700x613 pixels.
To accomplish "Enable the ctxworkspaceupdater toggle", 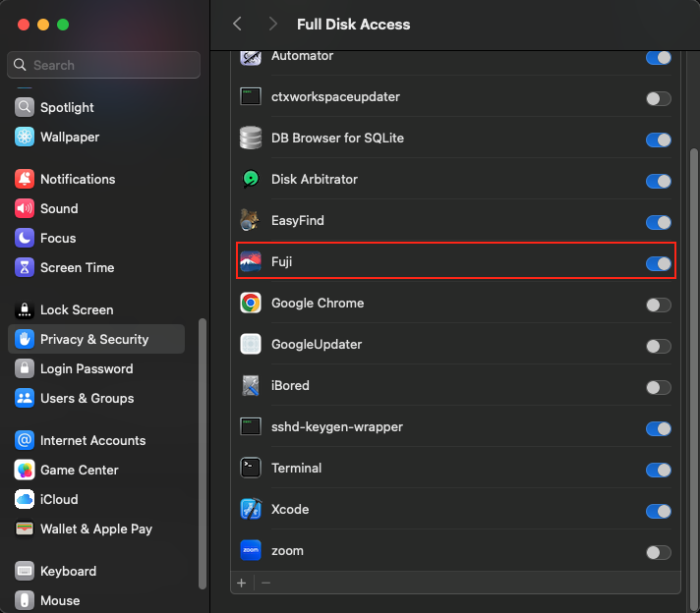I will click(x=658, y=98).
